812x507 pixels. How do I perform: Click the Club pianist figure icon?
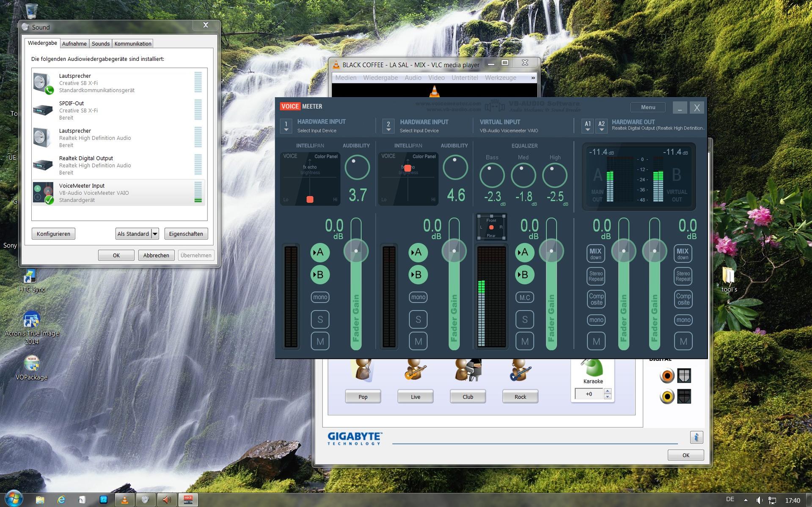pos(468,371)
